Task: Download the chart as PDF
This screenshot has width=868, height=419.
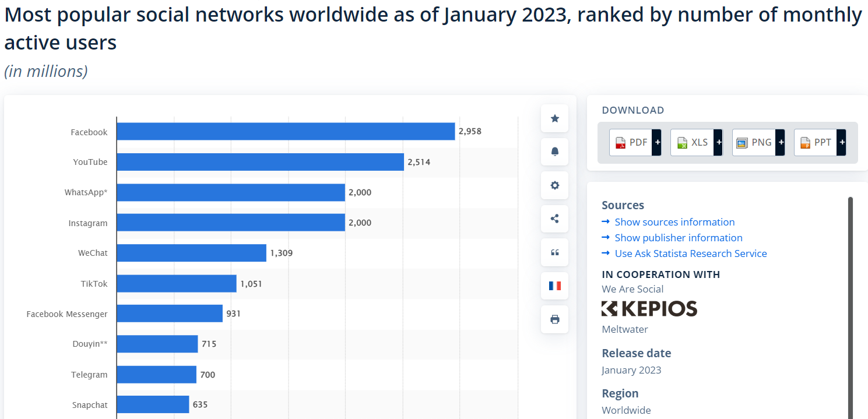Action: [x=635, y=142]
